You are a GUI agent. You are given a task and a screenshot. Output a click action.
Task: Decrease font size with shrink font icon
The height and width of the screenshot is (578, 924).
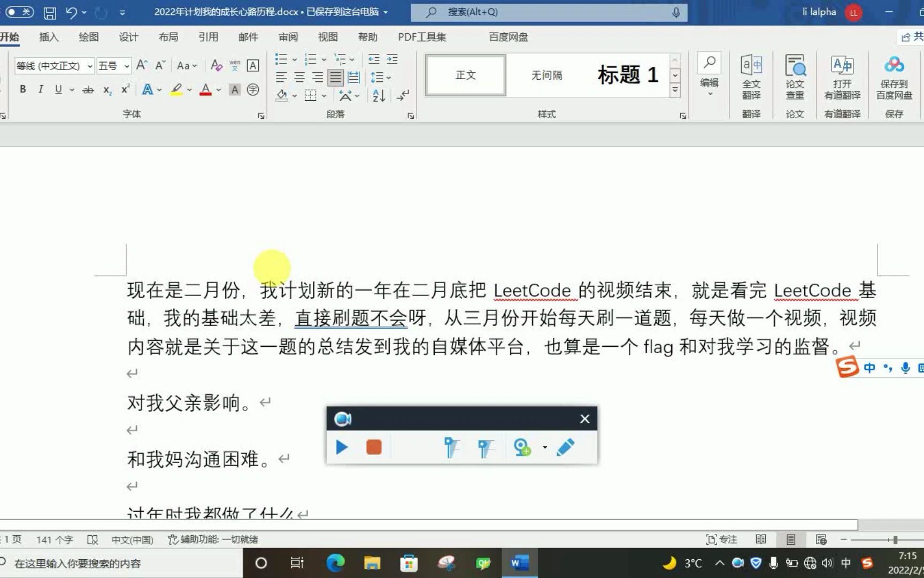pos(160,65)
